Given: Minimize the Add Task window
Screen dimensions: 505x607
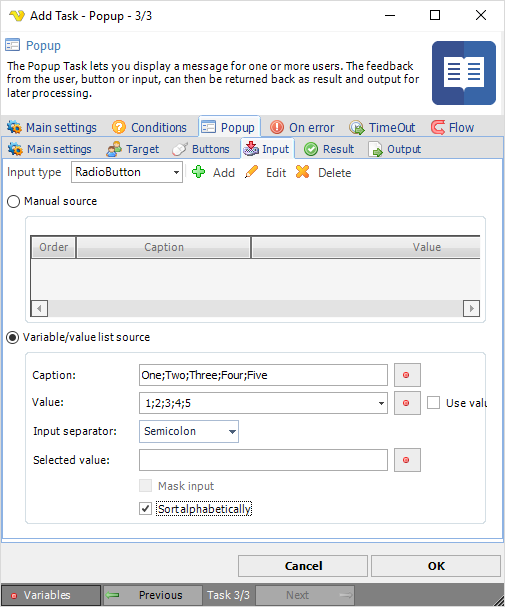Looking at the screenshot, I should click(390, 15).
